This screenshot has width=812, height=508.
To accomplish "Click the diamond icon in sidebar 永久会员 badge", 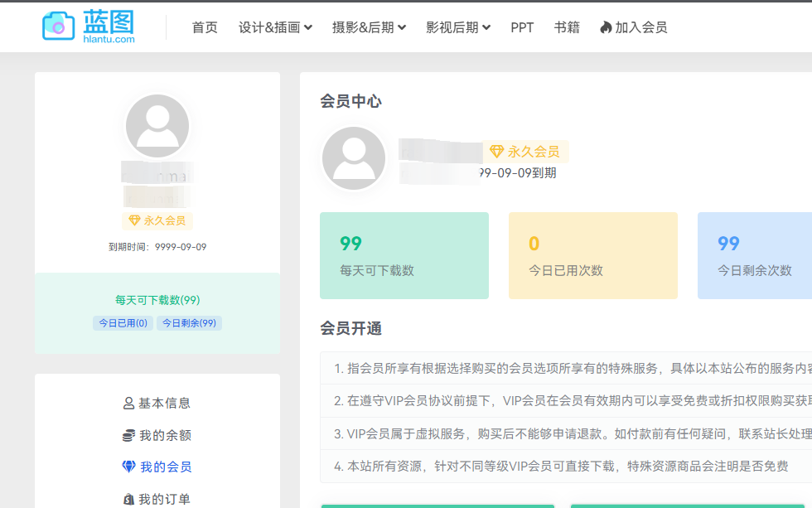I will [134, 220].
